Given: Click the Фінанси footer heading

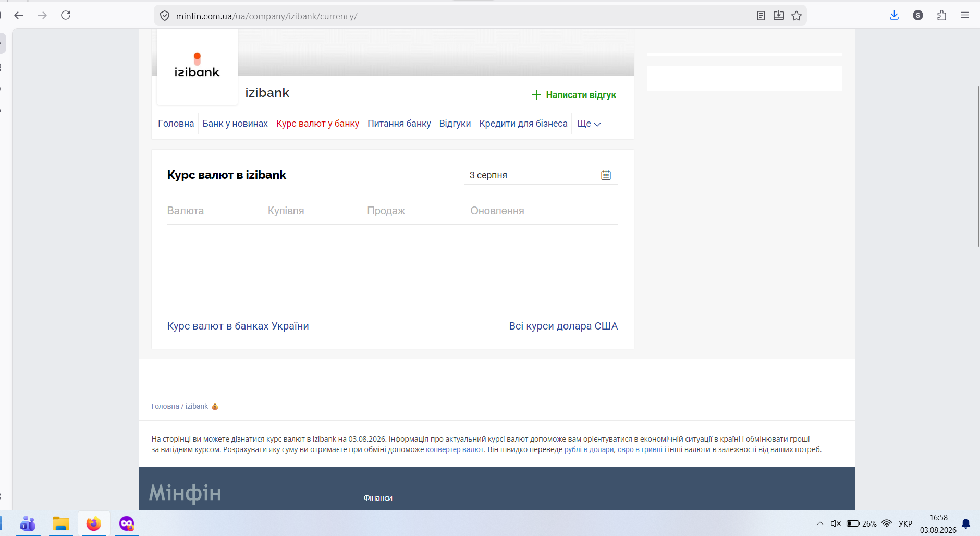Looking at the screenshot, I should pyautogui.click(x=378, y=498).
